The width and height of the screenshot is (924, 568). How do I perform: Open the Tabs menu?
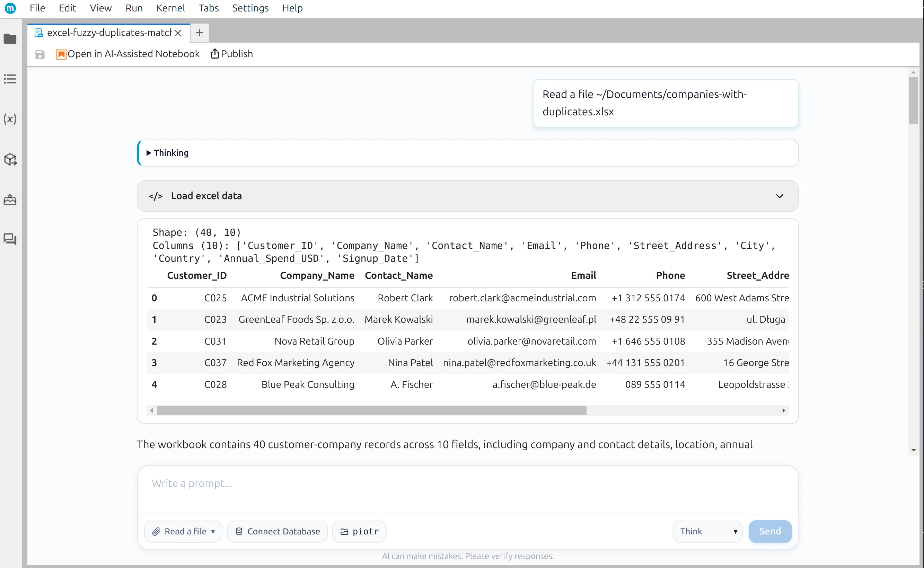point(209,8)
